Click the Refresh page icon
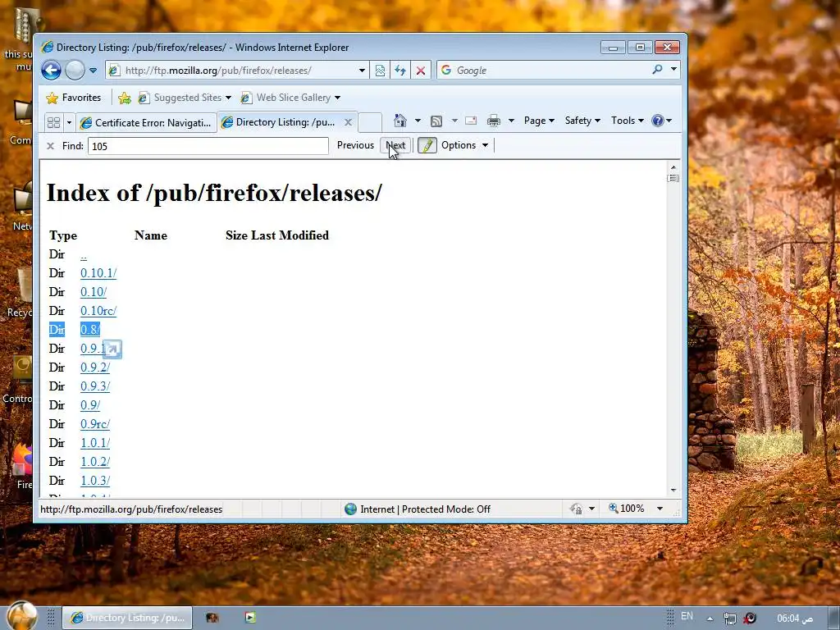840x630 pixels. [400, 71]
